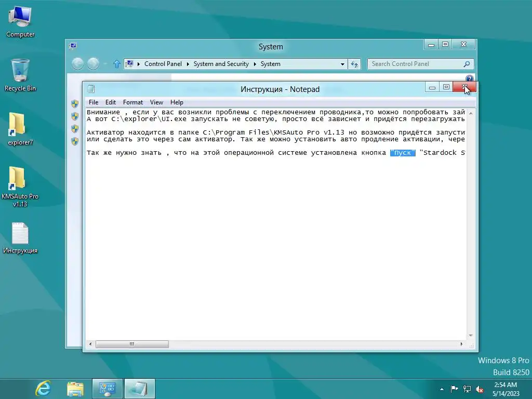Go up one level in System window
Screen dimensions: 532x399
tap(117, 64)
